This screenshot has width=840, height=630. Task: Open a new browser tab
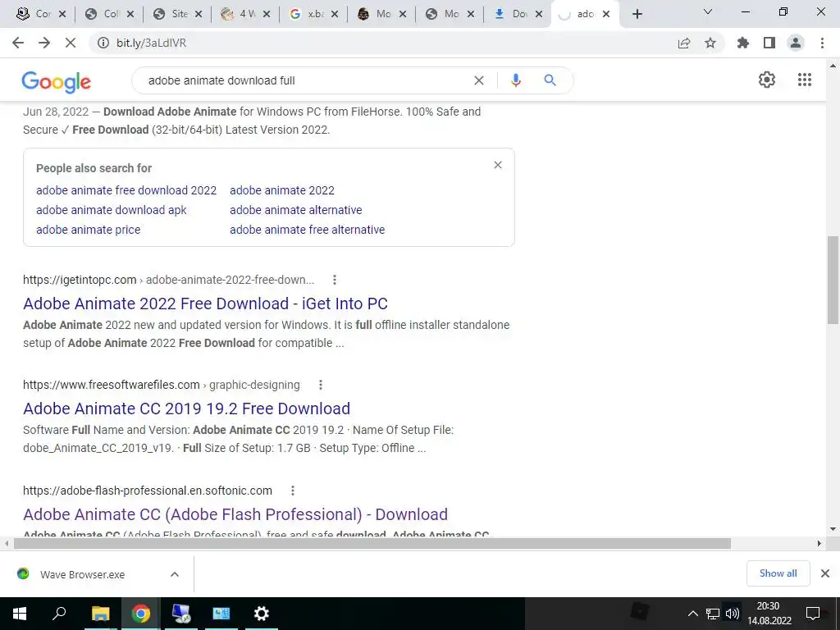tap(637, 14)
